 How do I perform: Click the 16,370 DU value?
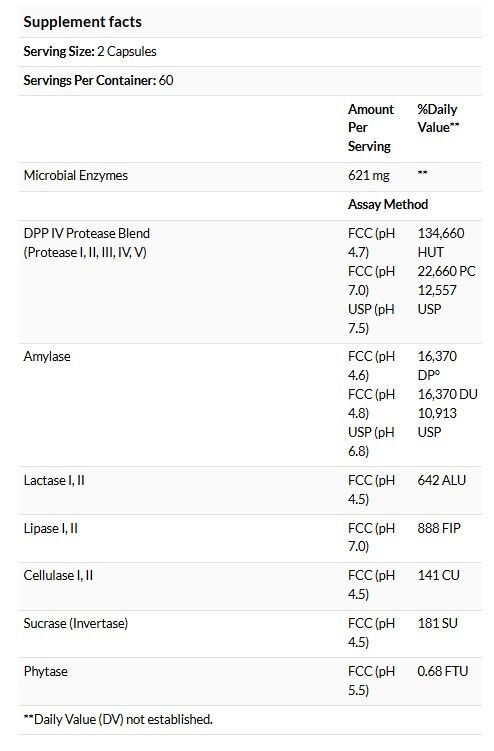(x=448, y=394)
